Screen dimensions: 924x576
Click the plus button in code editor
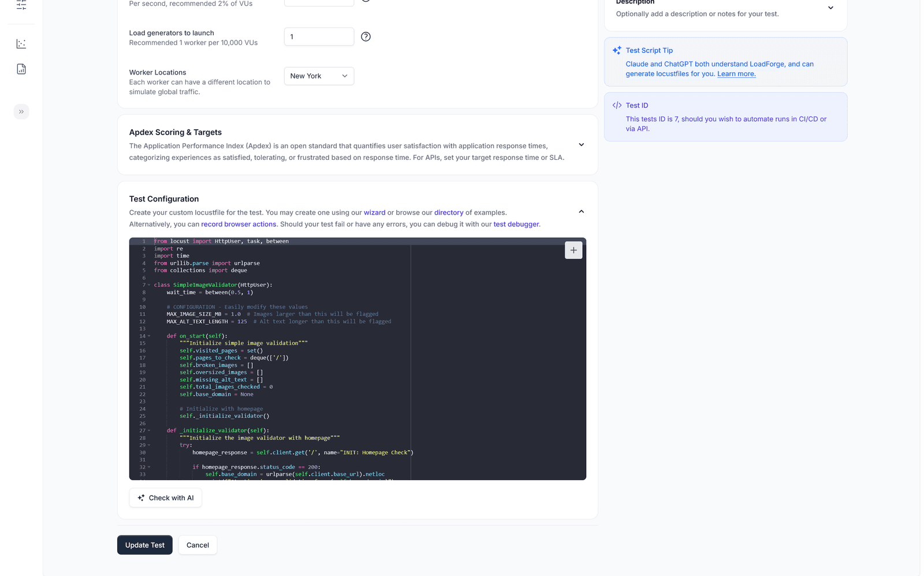tap(573, 250)
